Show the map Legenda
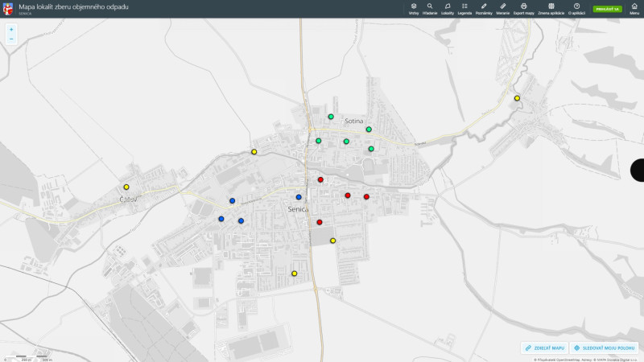The height and width of the screenshot is (362, 644). [x=464, y=8]
